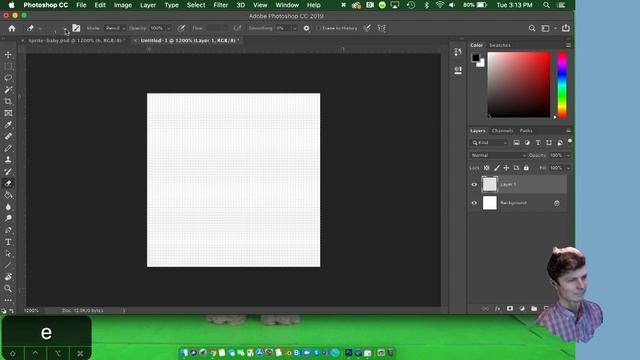Select the Eyedropper tool
This screenshot has width=640, height=360.
pyautogui.click(x=8, y=124)
